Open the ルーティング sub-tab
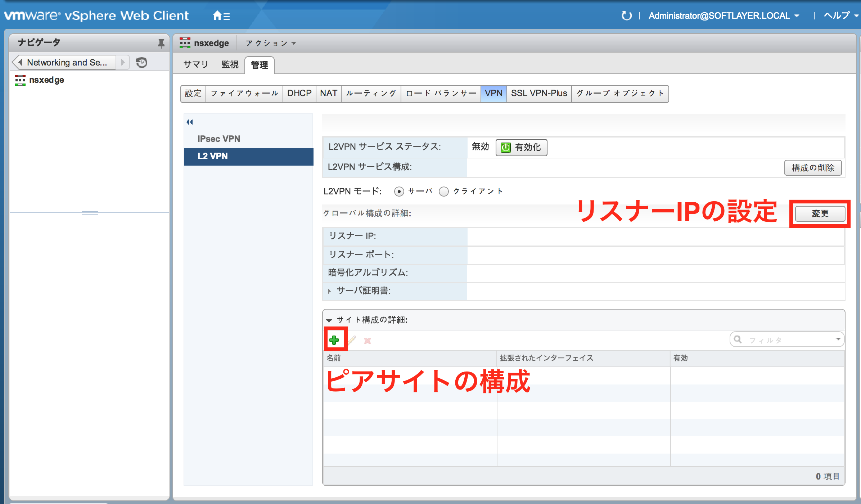This screenshot has height=504, width=861. [x=371, y=94]
